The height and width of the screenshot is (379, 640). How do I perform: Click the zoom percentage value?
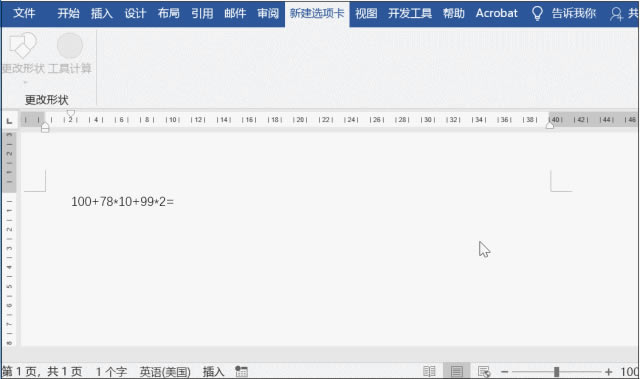coord(630,372)
